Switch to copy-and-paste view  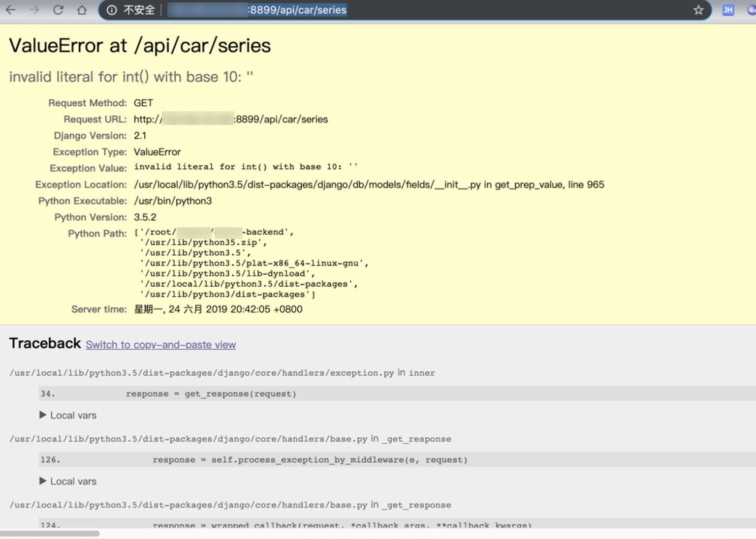tap(160, 345)
